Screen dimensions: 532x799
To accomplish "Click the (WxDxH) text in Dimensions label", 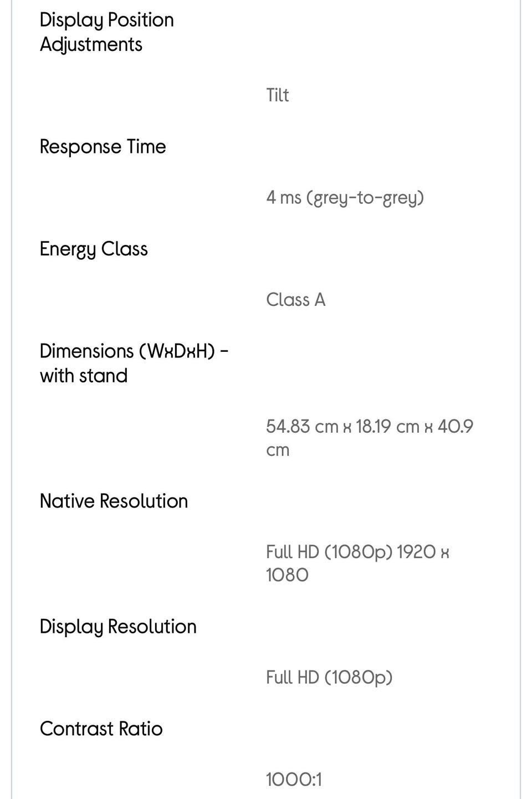I will click(x=176, y=351).
